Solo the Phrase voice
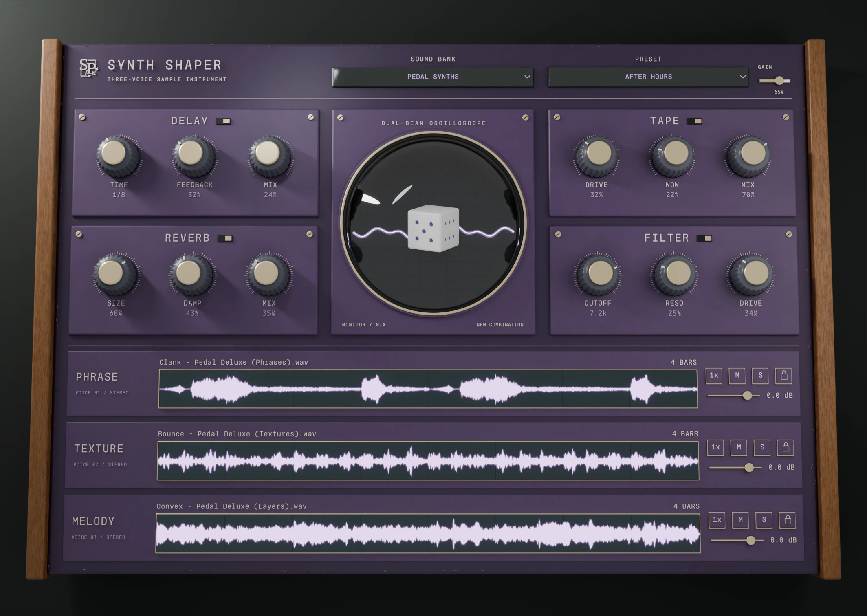 click(x=760, y=376)
